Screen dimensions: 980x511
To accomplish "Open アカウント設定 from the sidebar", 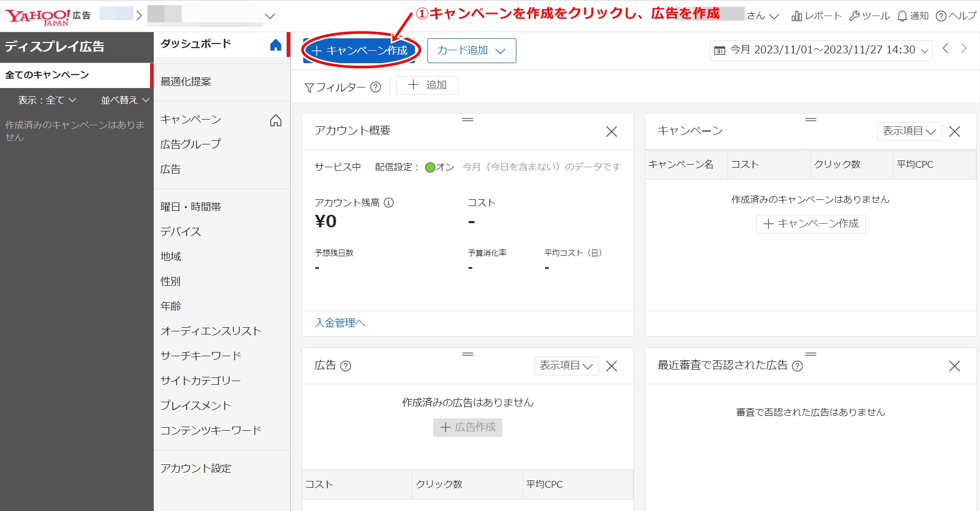I will 196,468.
